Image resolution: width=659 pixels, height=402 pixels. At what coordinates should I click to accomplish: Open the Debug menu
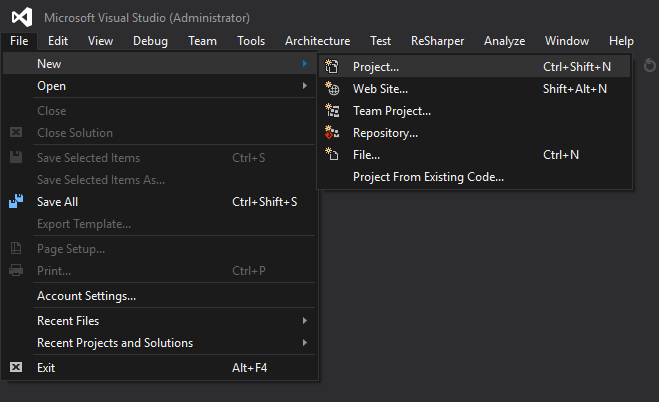pos(150,41)
